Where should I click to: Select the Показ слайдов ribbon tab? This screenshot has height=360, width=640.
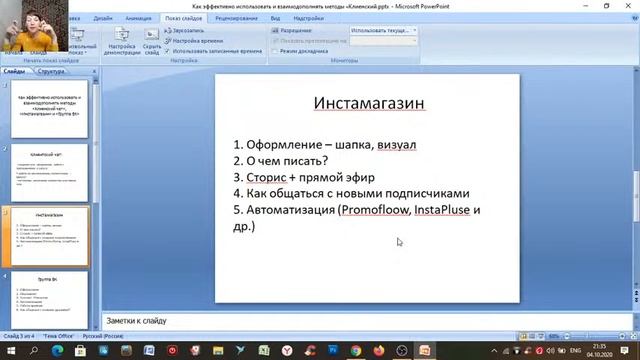click(184, 18)
